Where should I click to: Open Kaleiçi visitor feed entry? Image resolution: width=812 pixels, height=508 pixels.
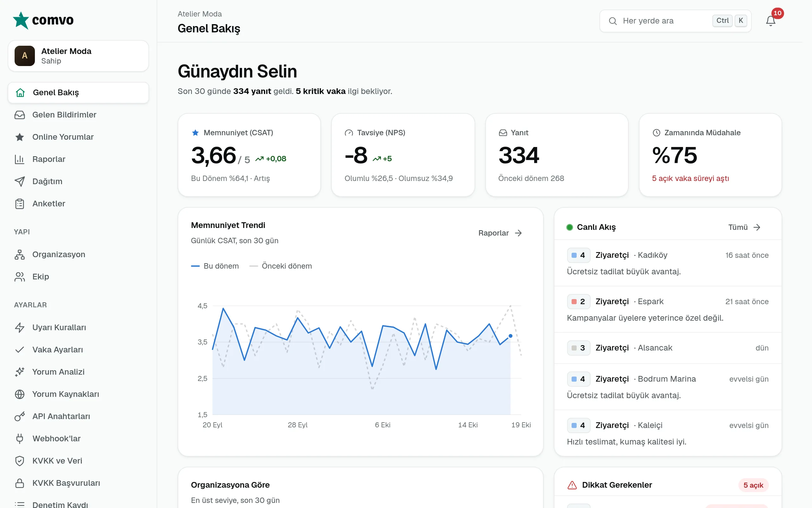(668, 433)
